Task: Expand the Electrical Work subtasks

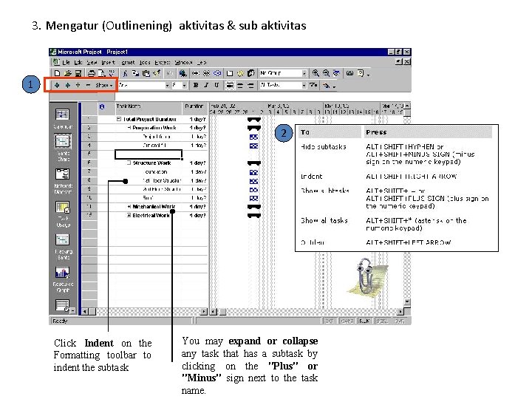Action: [129, 216]
